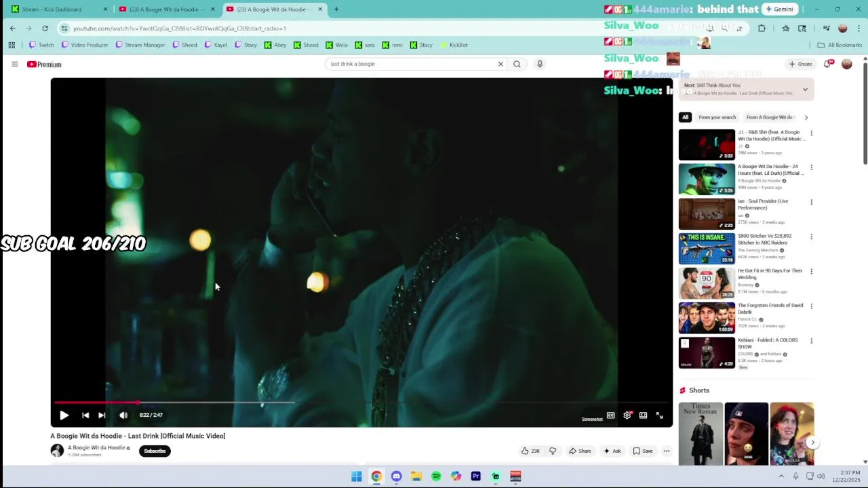Select From A Boogie Wit da chip

(770, 117)
